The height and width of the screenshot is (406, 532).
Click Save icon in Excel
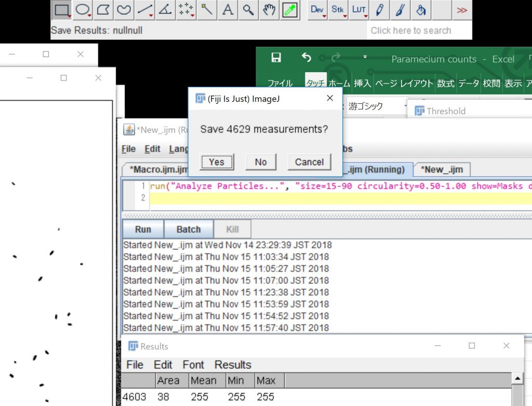[276, 58]
